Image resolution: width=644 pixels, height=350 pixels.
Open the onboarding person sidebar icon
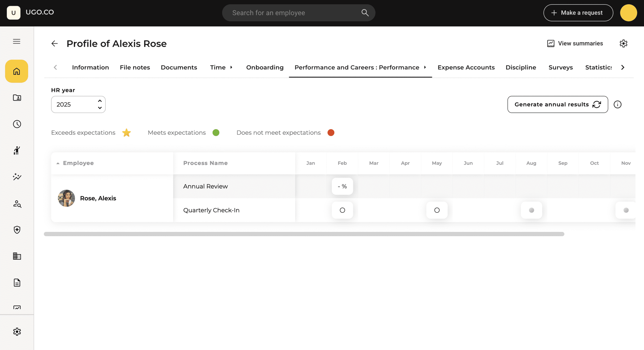point(17,151)
